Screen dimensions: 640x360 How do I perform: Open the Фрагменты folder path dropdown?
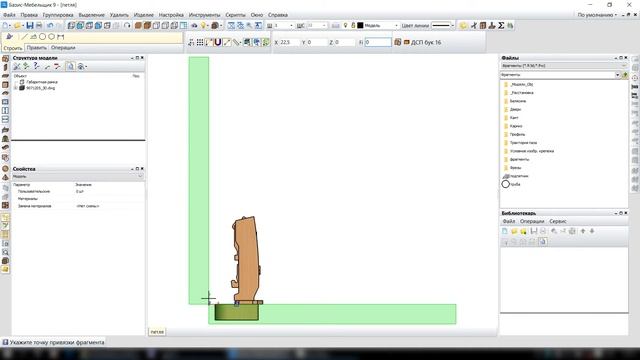coord(617,75)
